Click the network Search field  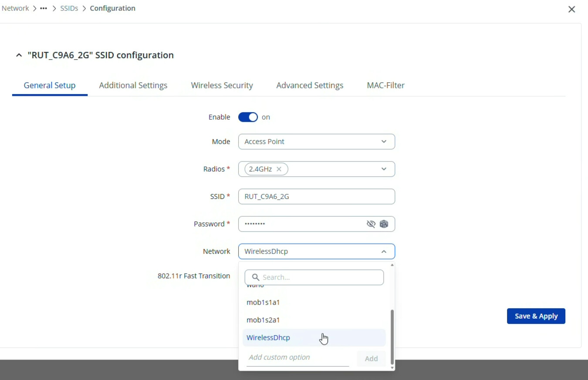click(x=320, y=277)
